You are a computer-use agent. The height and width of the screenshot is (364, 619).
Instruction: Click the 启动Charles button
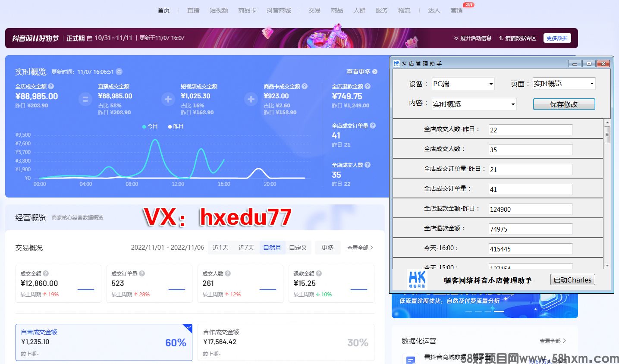click(x=572, y=280)
